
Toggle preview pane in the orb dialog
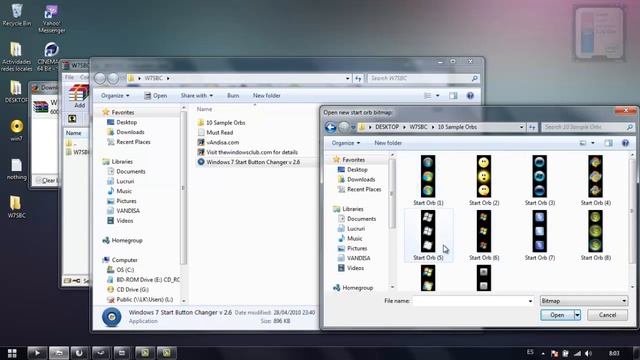click(x=608, y=143)
